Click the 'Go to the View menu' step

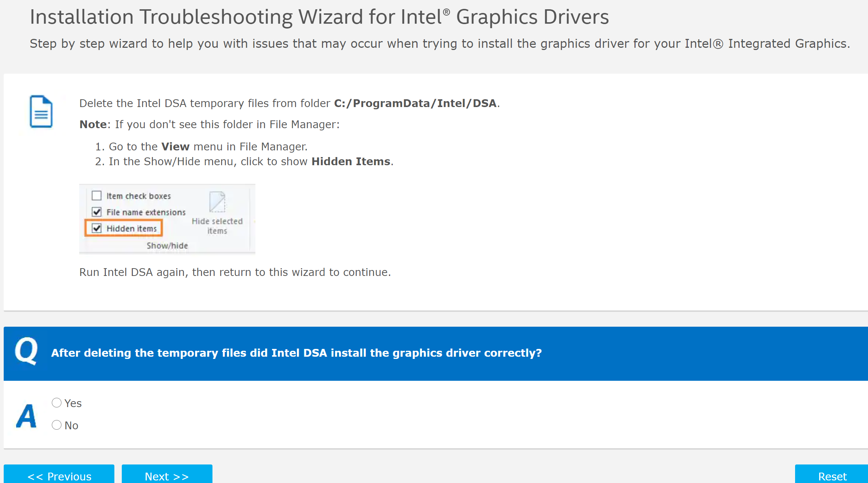click(208, 147)
